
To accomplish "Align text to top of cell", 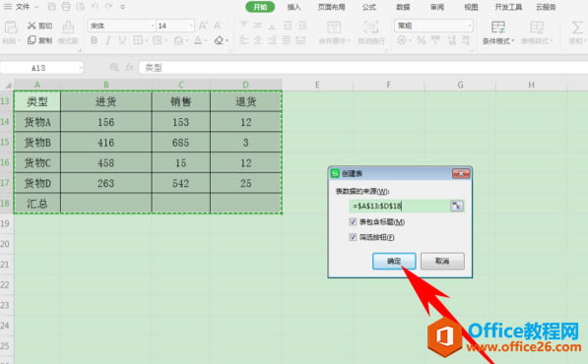I will click(243, 26).
